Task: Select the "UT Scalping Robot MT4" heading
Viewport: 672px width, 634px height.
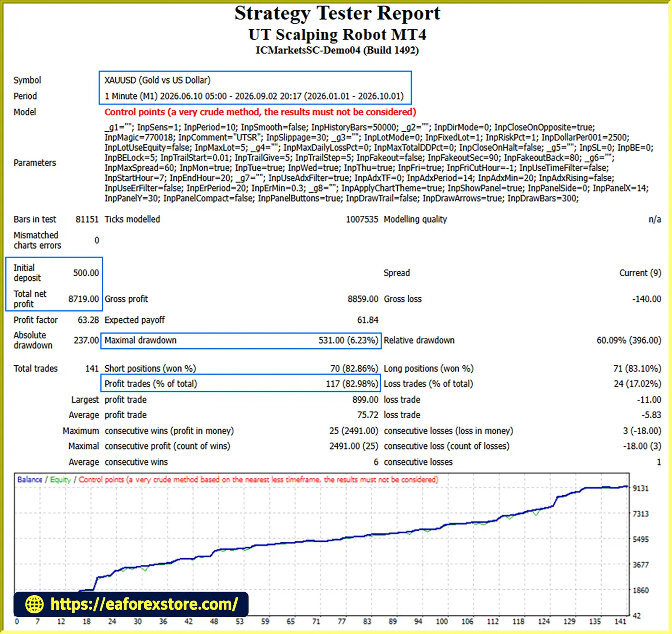Action: [x=337, y=35]
